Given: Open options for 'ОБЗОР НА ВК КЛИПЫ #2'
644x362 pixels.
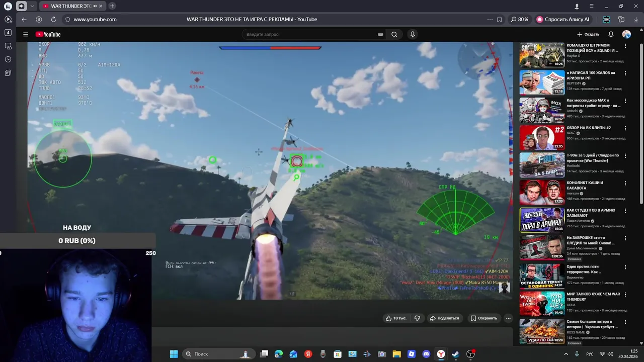Looking at the screenshot, I should tap(625, 128).
